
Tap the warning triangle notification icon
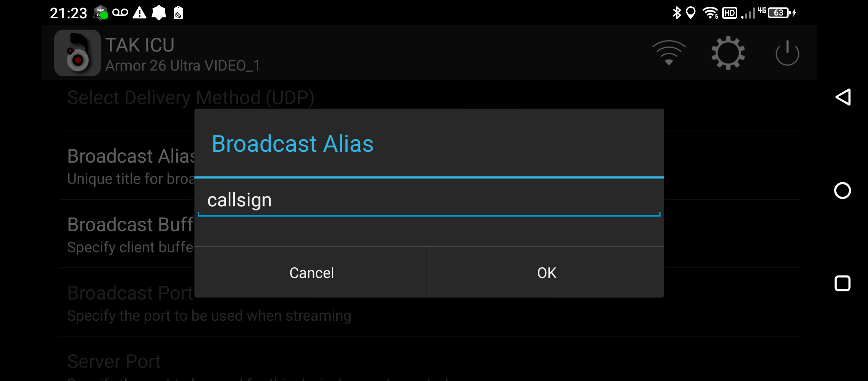139,13
